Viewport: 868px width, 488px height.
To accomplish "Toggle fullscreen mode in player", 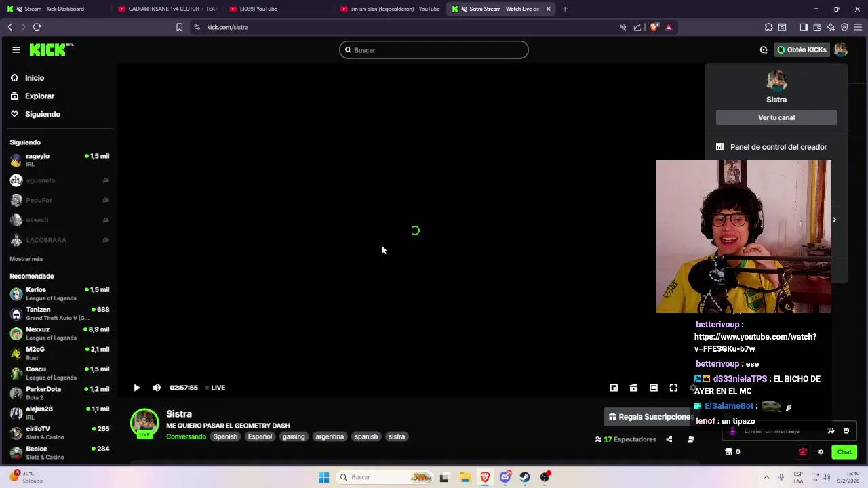I will tap(673, 388).
